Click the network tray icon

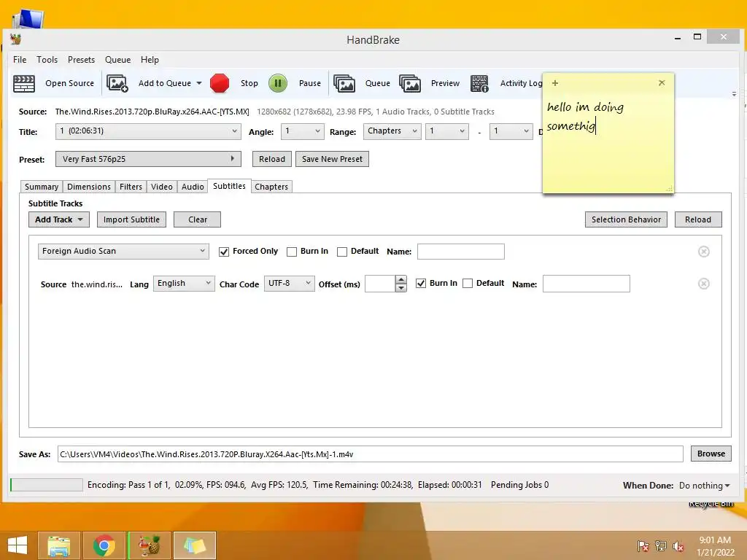pyautogui.click(x=661, y=546)
